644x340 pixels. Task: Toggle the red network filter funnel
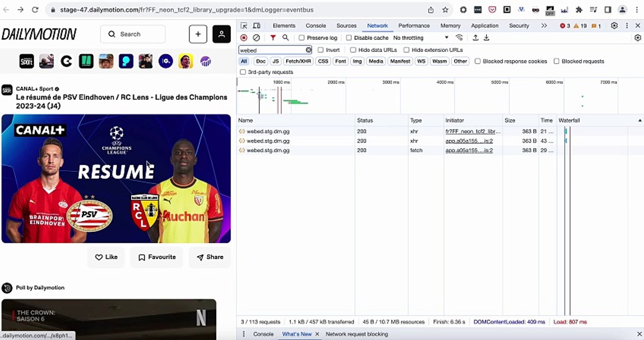273,38
